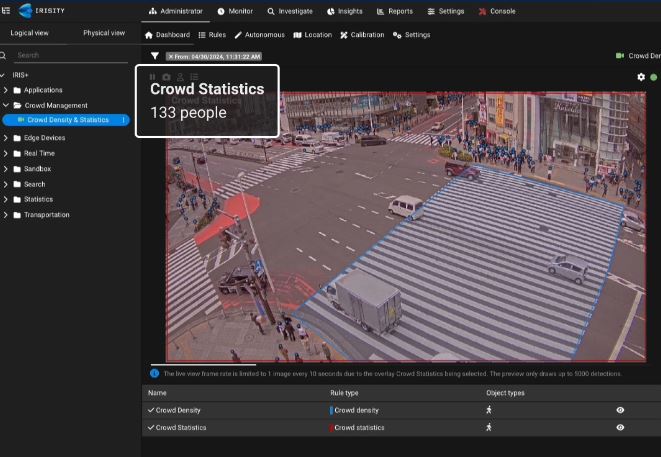Switch to Physical view

click(x=103, y=33)
